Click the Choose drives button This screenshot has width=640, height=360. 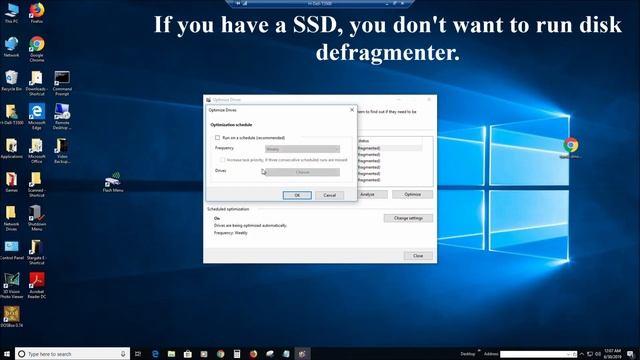(x=302, y=172)
